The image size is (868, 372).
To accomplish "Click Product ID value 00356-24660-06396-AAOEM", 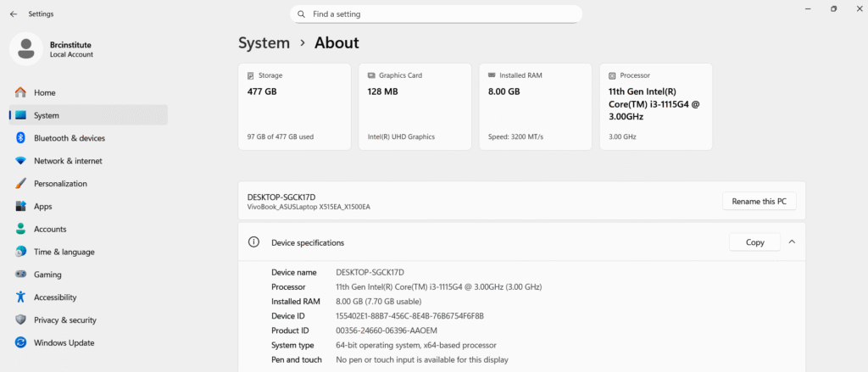I will tap(387, 330).
